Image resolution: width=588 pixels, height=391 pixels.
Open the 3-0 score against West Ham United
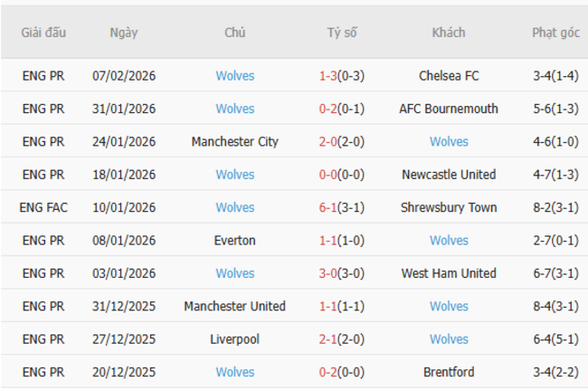(x=328, y=273)
